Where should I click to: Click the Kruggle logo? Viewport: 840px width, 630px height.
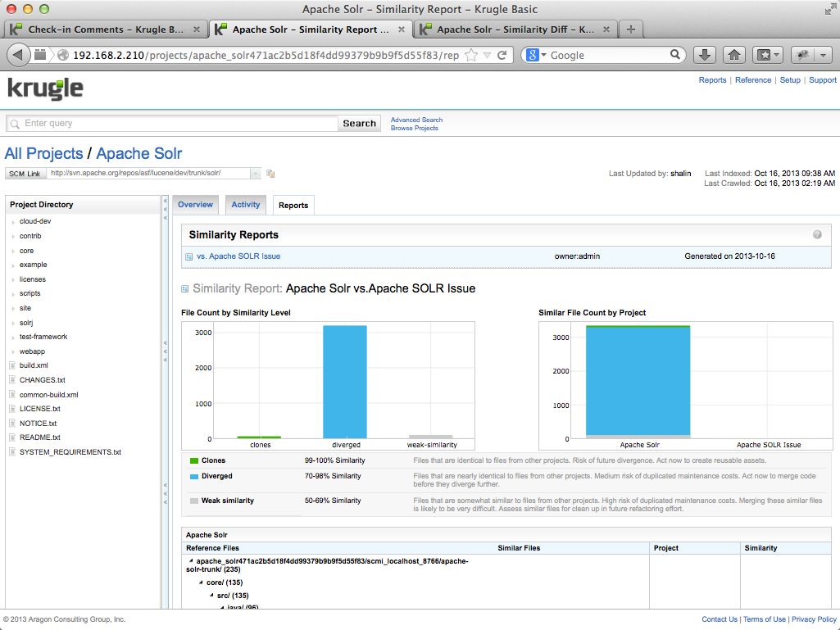click(46, 89)
